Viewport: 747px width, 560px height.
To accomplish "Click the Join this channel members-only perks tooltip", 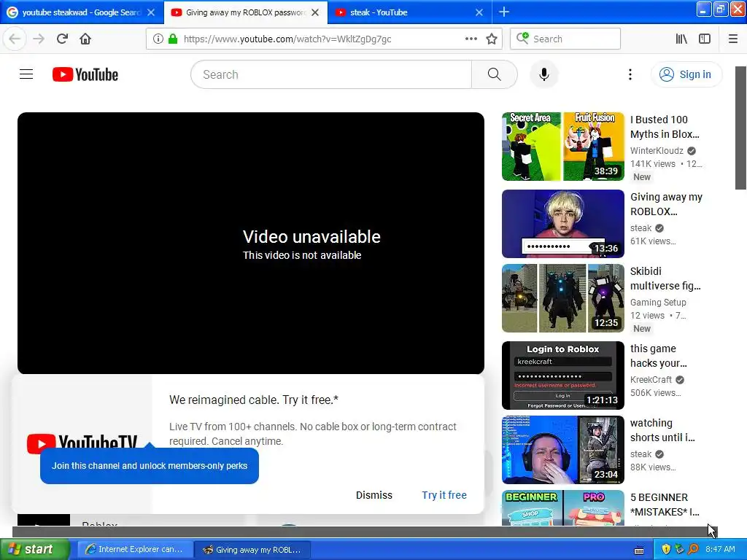I will [x=150, y=466].
